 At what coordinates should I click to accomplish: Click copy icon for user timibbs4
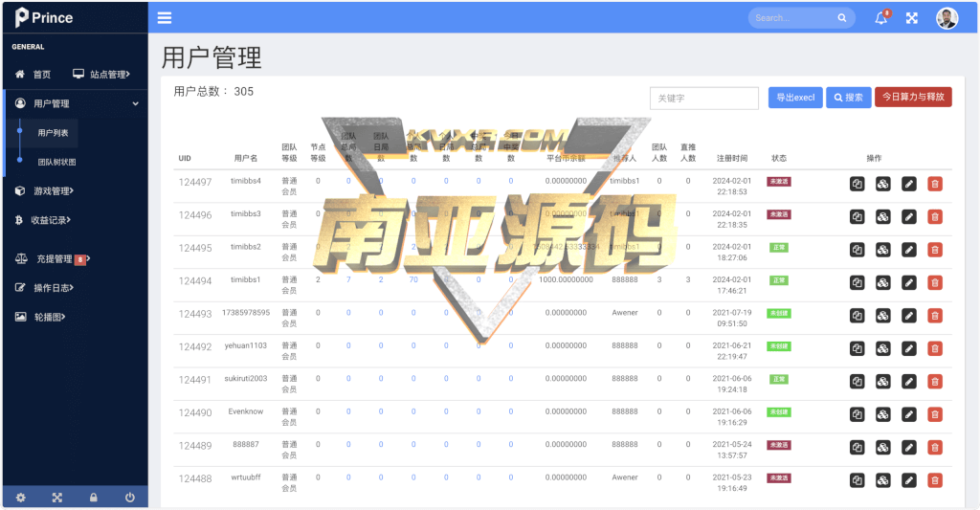[857, 184]
